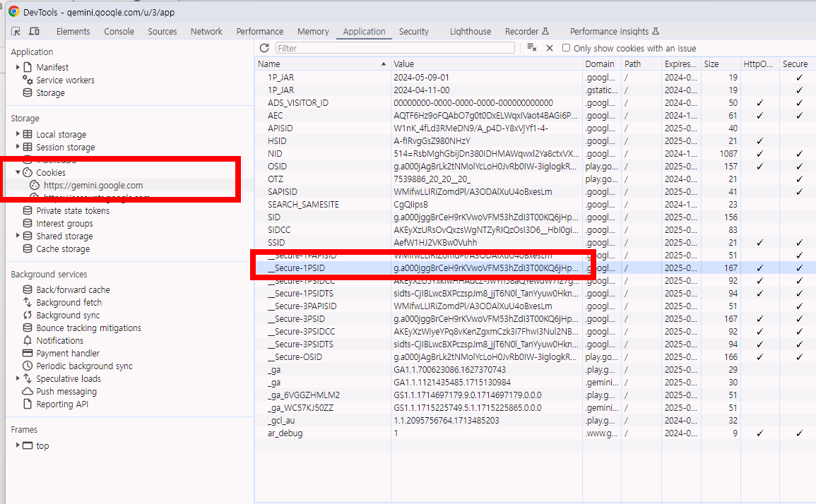The image size is (816, 504).
Task: Select the HSID cookie row
Action: [x=535, y=141]
